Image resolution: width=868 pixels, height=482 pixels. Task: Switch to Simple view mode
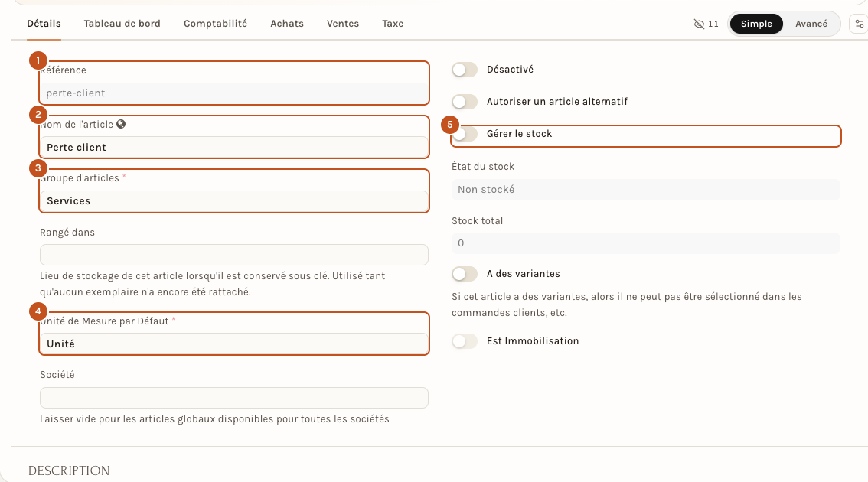coord(756,24)
